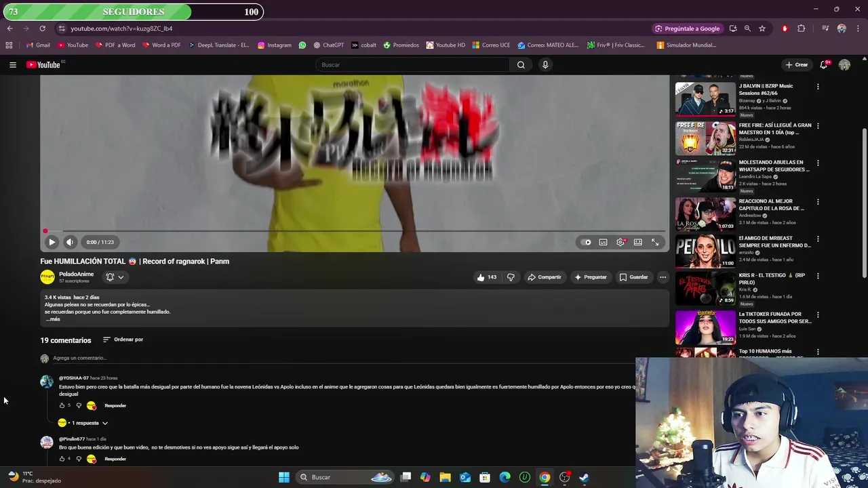Click the red video progress bar scrubber

45,231
